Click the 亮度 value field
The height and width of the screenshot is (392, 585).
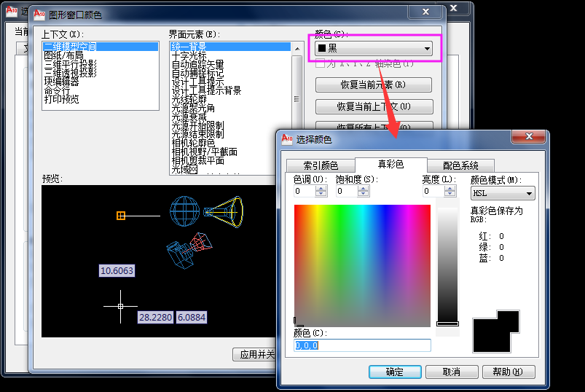(x=433, y=191)
